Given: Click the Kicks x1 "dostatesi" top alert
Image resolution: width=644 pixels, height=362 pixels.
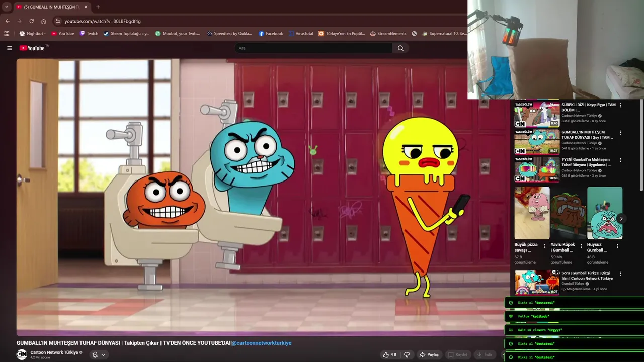Looking at the screenshot, I should coord(574,303).
